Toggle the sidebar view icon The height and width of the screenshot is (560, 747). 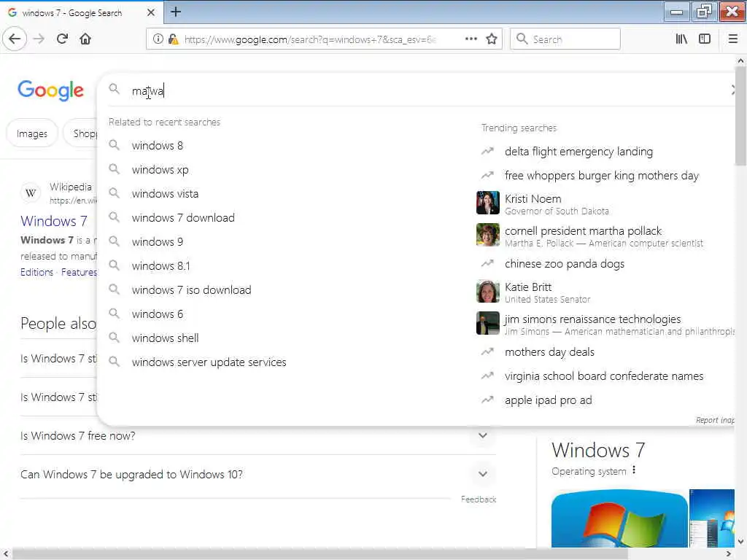pyautogui.click(x=704, y=39)
